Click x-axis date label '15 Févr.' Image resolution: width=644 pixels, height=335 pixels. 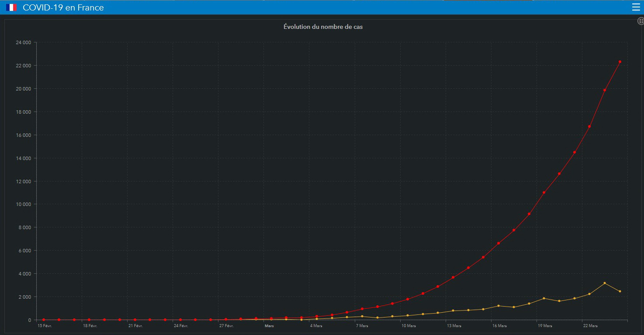[45, 326]
